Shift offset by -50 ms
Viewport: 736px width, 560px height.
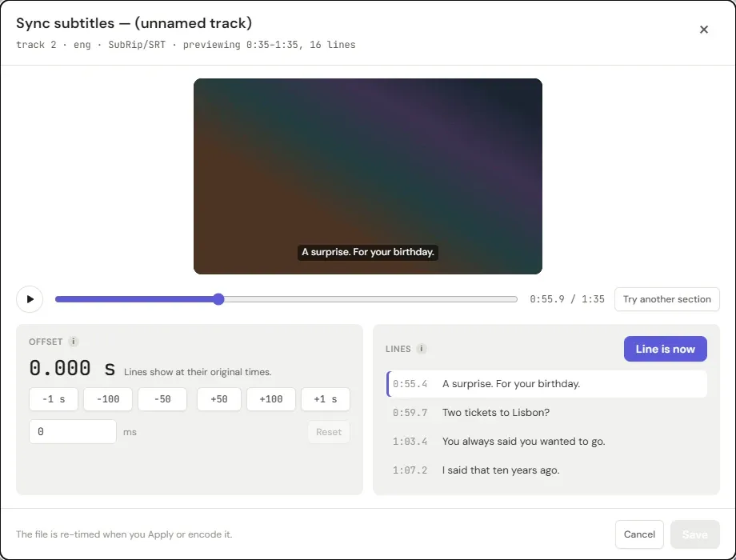[x=162, y=399]
